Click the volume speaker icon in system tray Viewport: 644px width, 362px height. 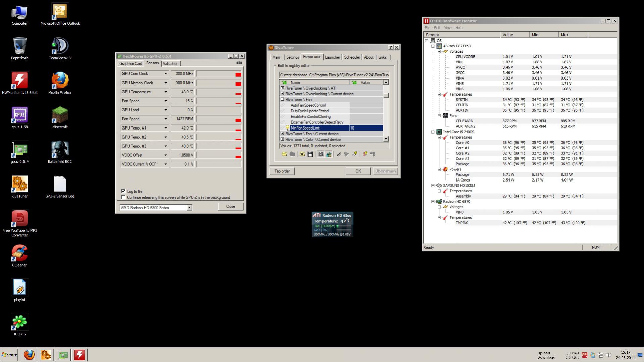[x=609, y=355]
